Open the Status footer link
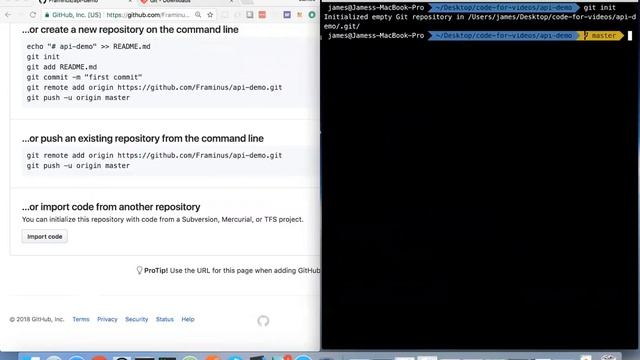The image size is (640, 360). coord(164,319)
